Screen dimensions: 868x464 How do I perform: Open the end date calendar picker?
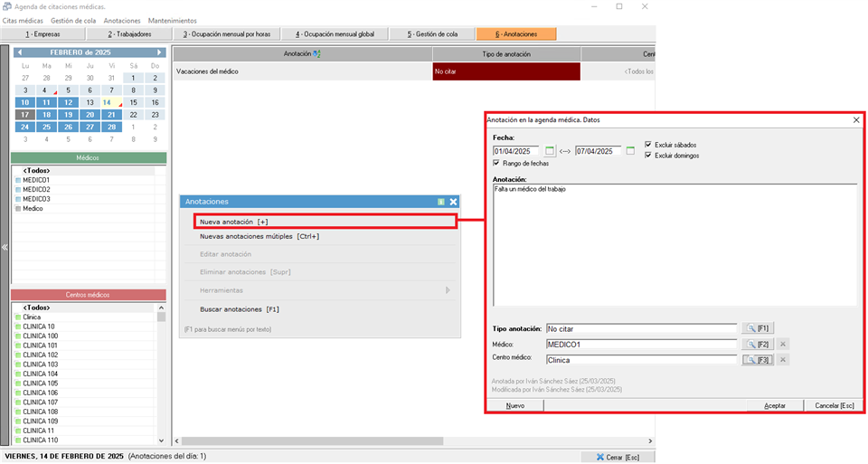pos(631,151)
